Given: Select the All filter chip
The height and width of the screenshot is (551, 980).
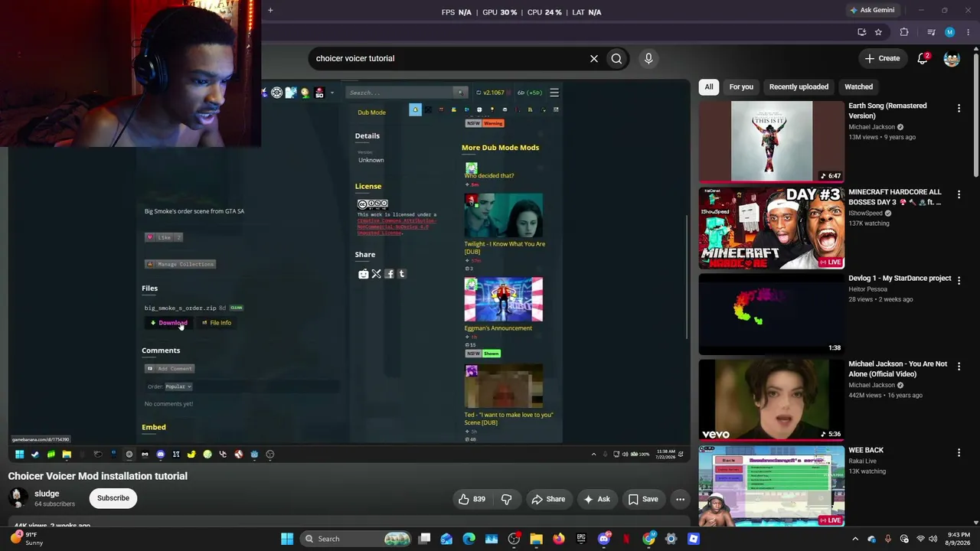Looking at the screenshot, I should pyautogui.click(x=709, y=87).
